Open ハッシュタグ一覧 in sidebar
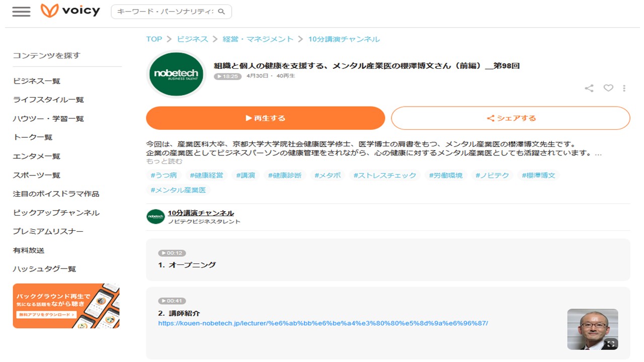The width and height of the screenshot is (644, 362). pos(44,269)
